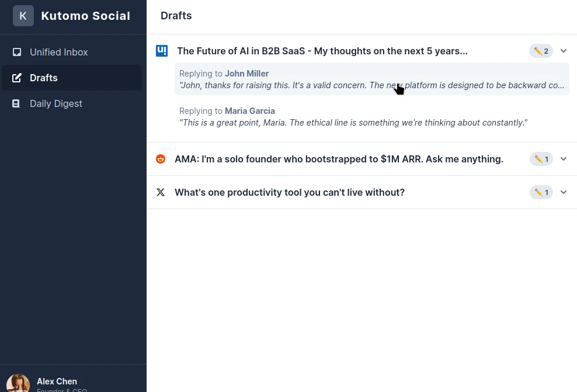Select the Unified Inbox sidebar icon
Screen dimensions: 577x392
(17, 52)
